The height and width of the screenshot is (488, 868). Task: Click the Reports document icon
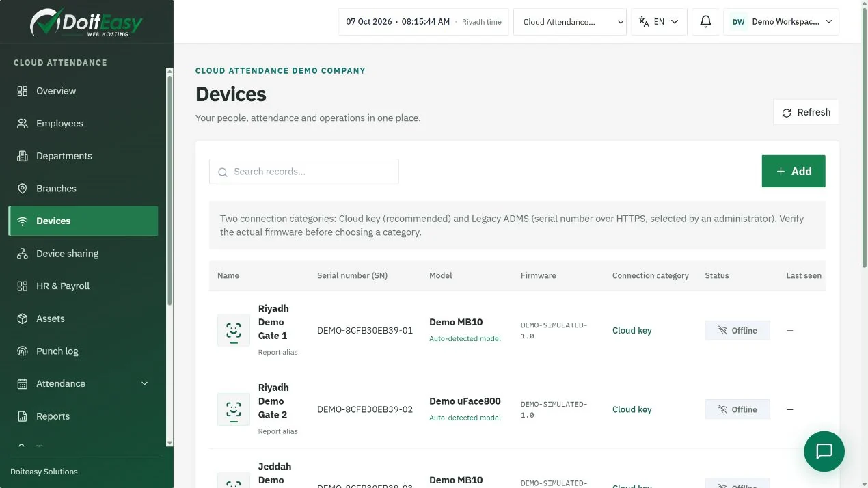click(23, 416)
